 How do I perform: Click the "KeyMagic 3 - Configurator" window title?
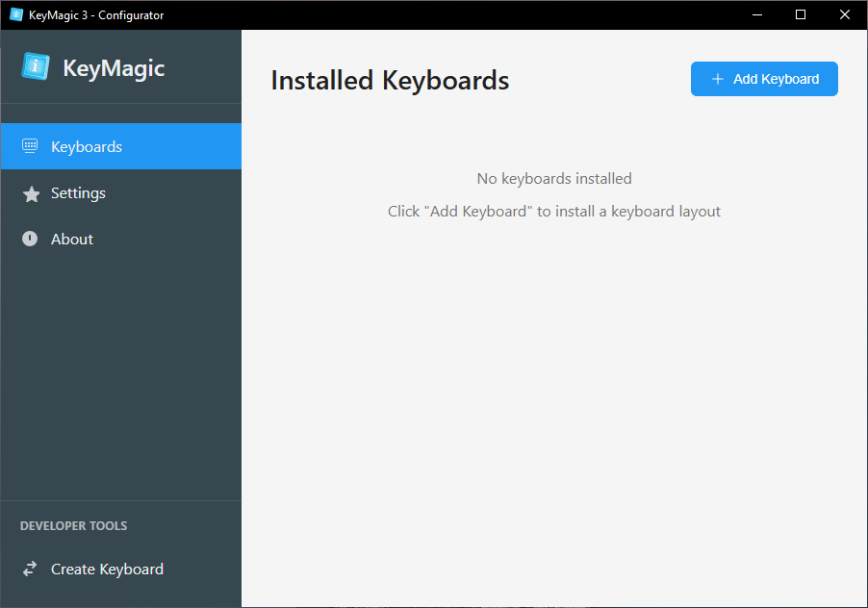click(x=96, y=15)
